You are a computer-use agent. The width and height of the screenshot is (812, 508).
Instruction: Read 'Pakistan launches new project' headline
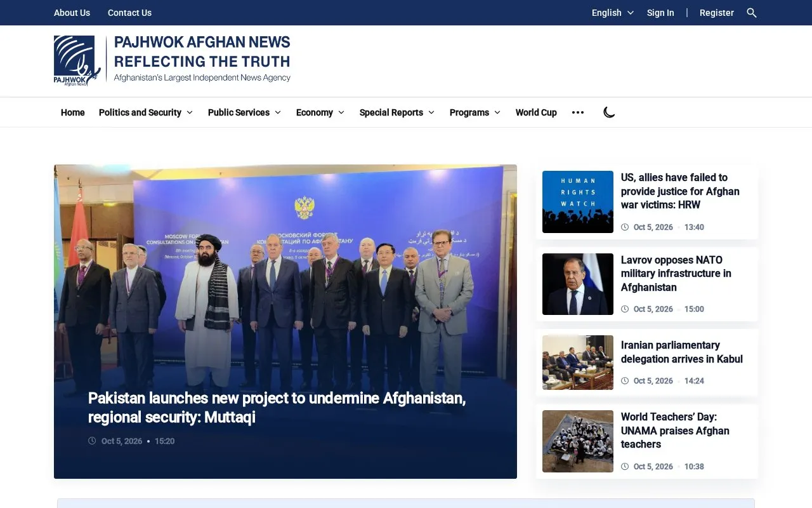[x=277, y=408]
